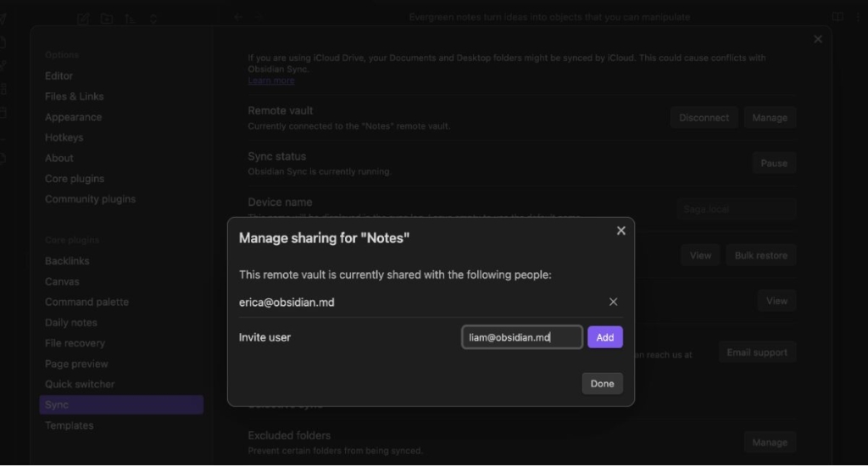868x466 pixels.
Task: Manage the Excluded folders setting
Action: coord(769,442)
